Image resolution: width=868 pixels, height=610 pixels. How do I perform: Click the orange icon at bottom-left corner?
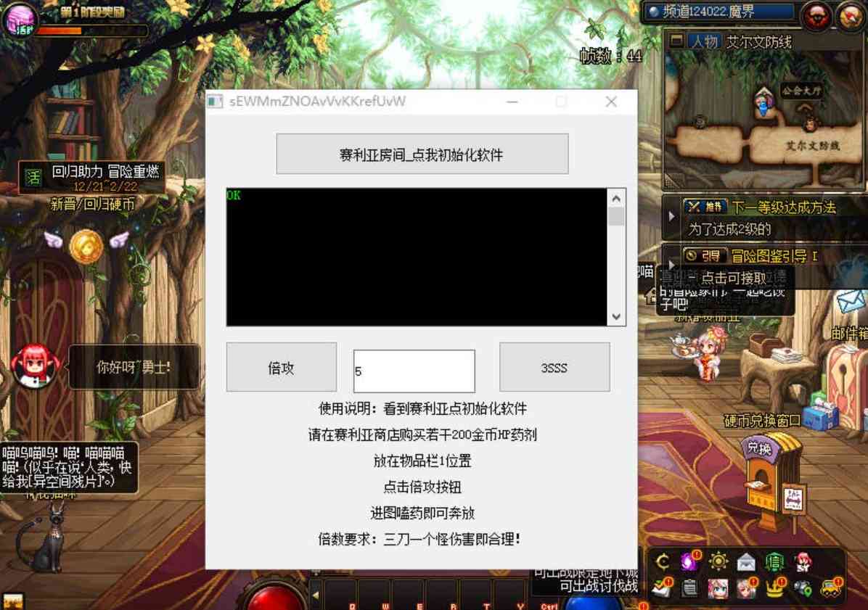pyautogui.click(x=12, y=601)
